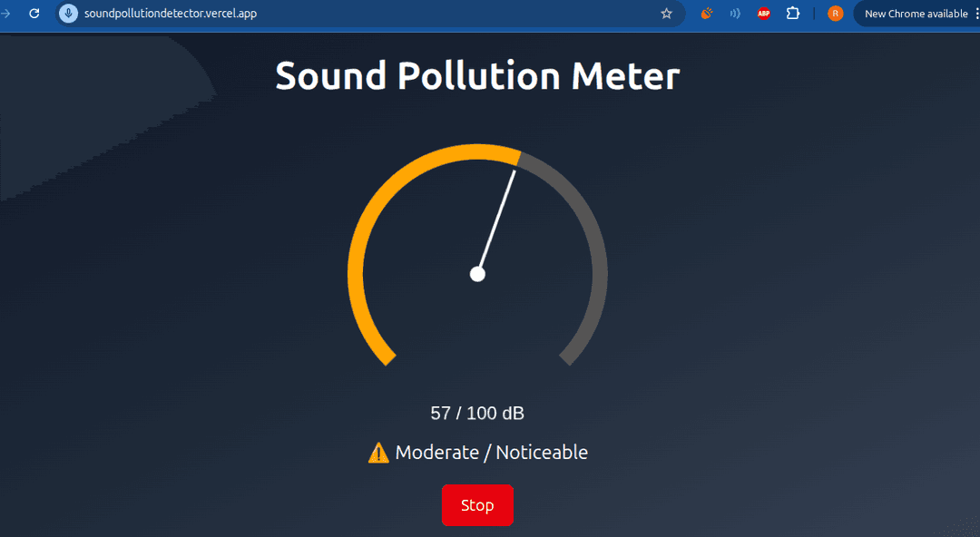Screen dimensions: 980x537
Task: Click the Sound Pollution Meter title
Action: [477, 76]
